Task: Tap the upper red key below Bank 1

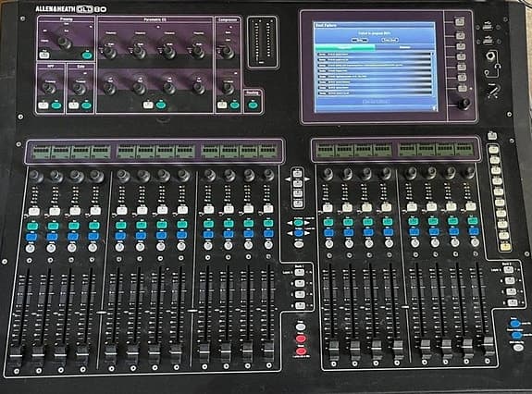Action: (x=301, y=339)
